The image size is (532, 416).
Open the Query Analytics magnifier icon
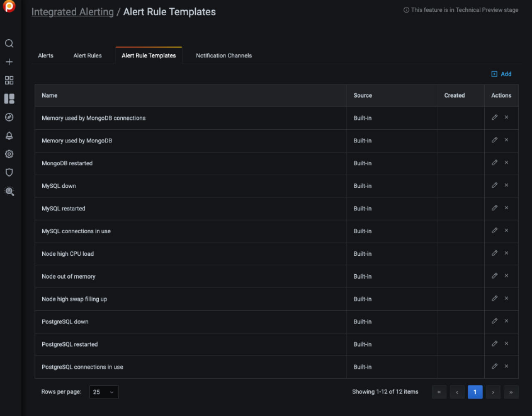pos(9,191)
